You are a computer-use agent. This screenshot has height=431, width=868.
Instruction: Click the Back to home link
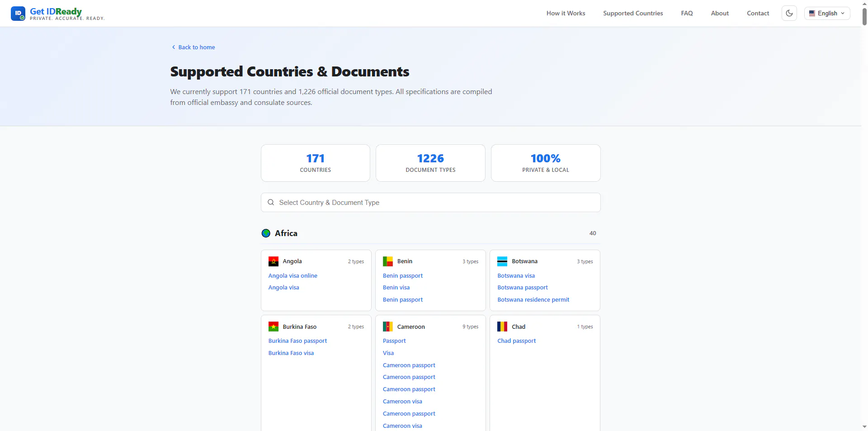193,47
